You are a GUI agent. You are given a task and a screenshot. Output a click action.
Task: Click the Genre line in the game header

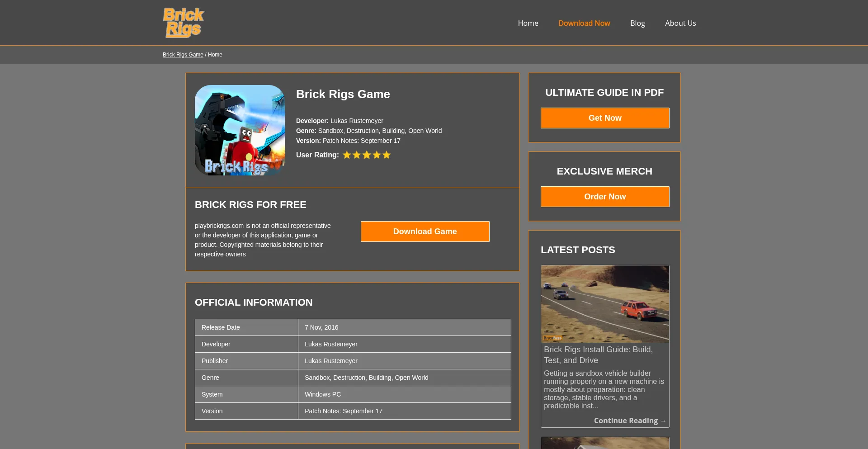pyautogui.click(x=369, y=131)
